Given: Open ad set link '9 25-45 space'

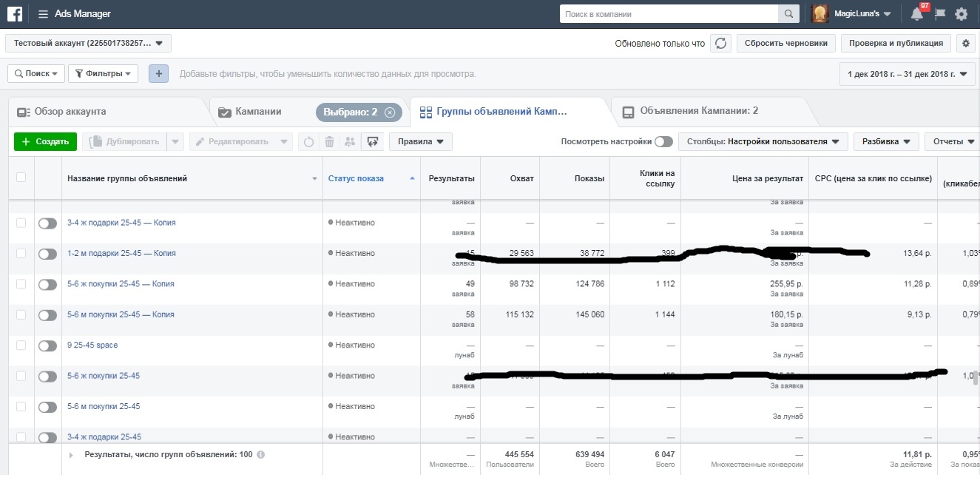Looking at the screenshot, I should click(x=92, y=345).
